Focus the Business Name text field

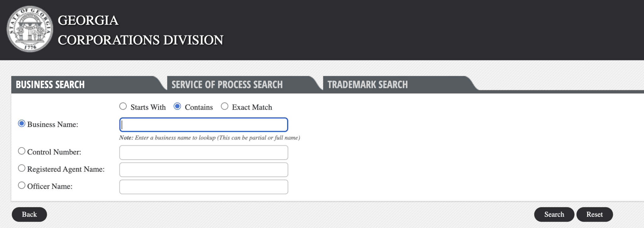[203, 125]
